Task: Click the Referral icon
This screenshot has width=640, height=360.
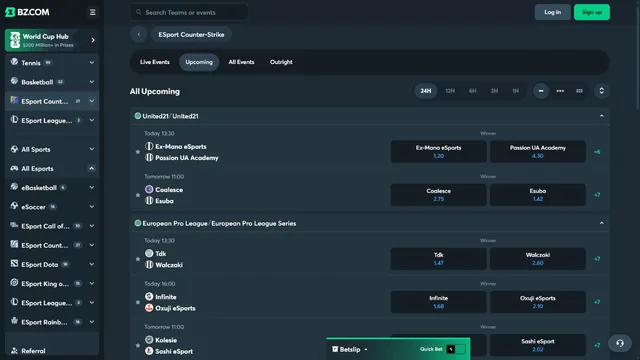Action: pyautogui.click(x=14, y=351)
